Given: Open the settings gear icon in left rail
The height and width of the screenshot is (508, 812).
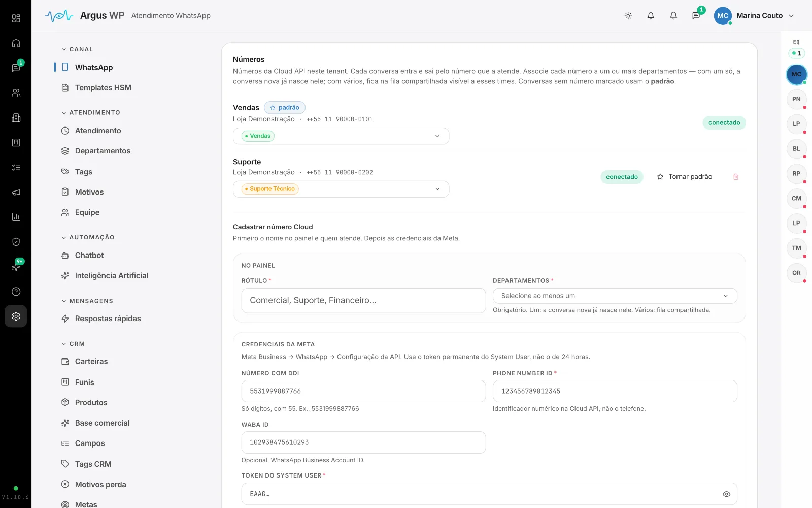Looking at the screenshot, I should 16,316.
